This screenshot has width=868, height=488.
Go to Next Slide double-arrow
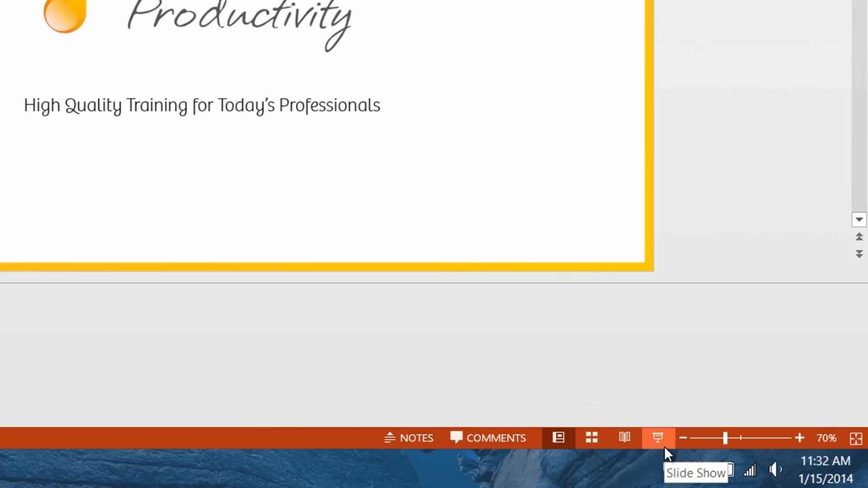pos(859,254)
